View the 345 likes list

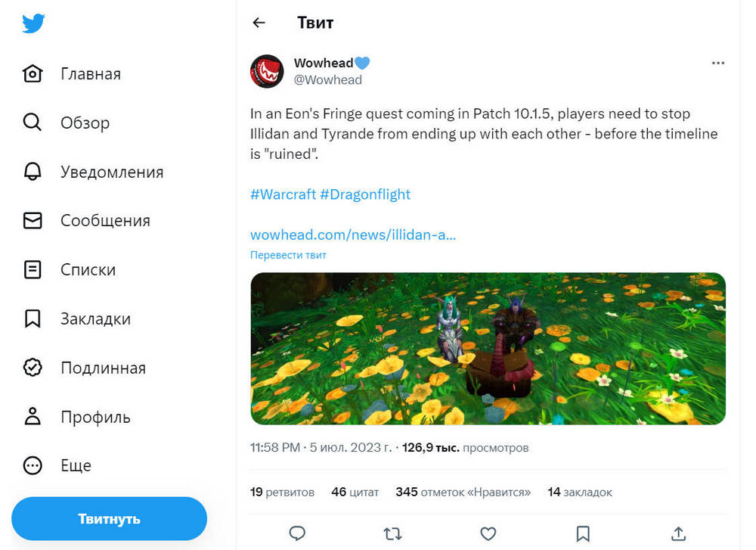pyautogui.click(x=463, y=492)
